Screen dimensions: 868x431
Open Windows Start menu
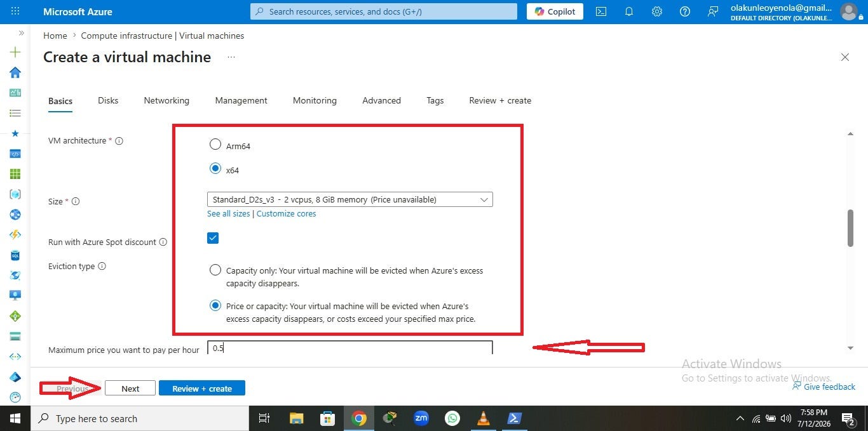(x=15, y=418)
